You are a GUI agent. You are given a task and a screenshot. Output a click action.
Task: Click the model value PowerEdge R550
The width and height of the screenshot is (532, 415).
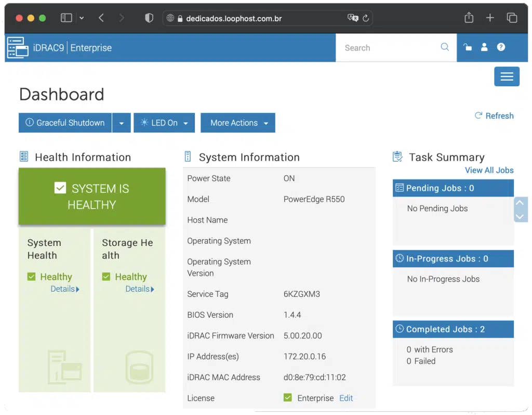point(314,199)
